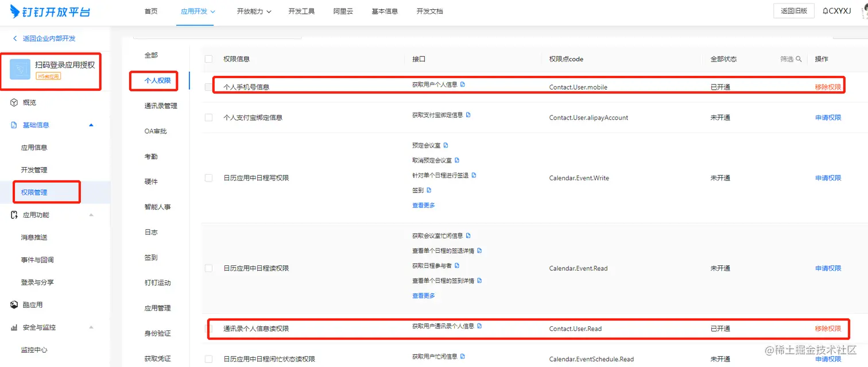
Task: Click the DingTalk open platform logo
Action: (51, 11)
